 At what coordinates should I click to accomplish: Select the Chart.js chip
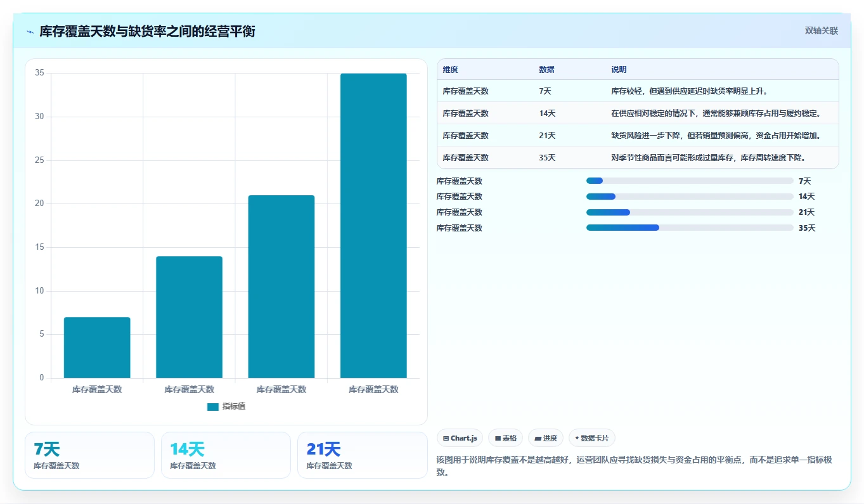460,438
